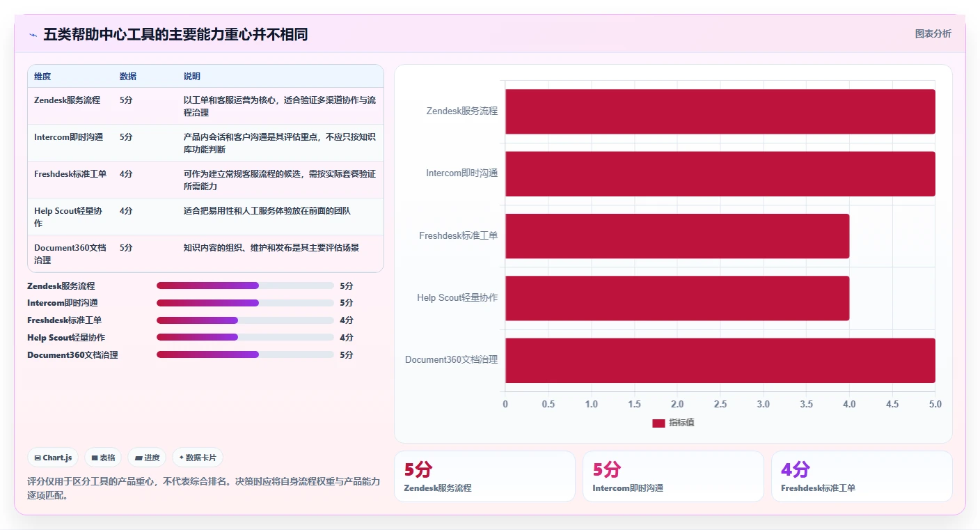Select the 表格 tag chip
Screen dimensions: 980x530
click(103, 458)
